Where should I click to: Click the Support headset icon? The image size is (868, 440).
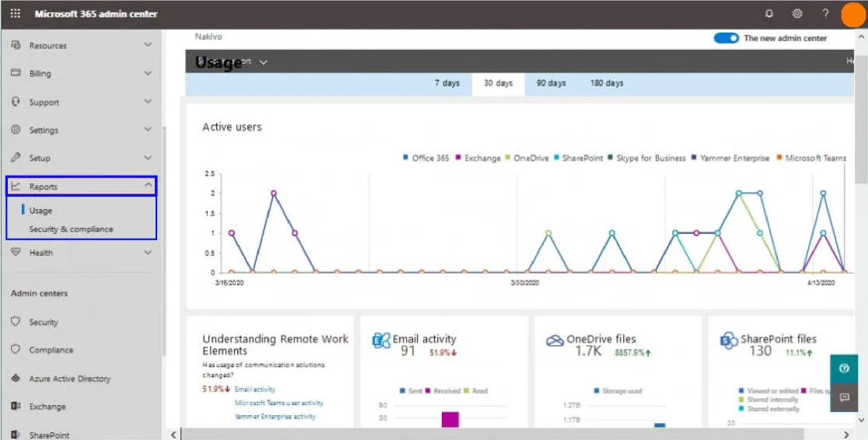coord(16,102)
